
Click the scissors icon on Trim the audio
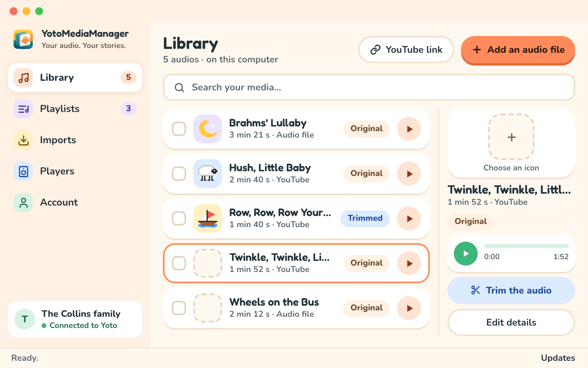pos(475,290)
